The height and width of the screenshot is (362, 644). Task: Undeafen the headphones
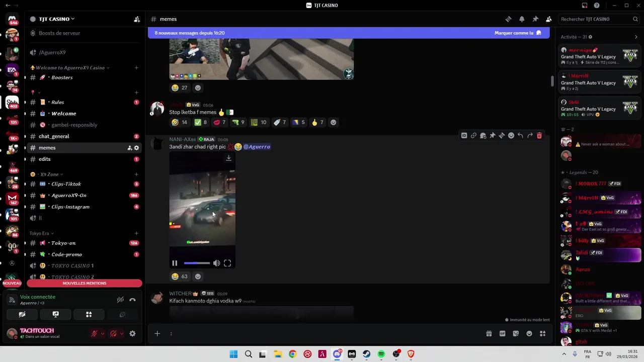(113, 333)
